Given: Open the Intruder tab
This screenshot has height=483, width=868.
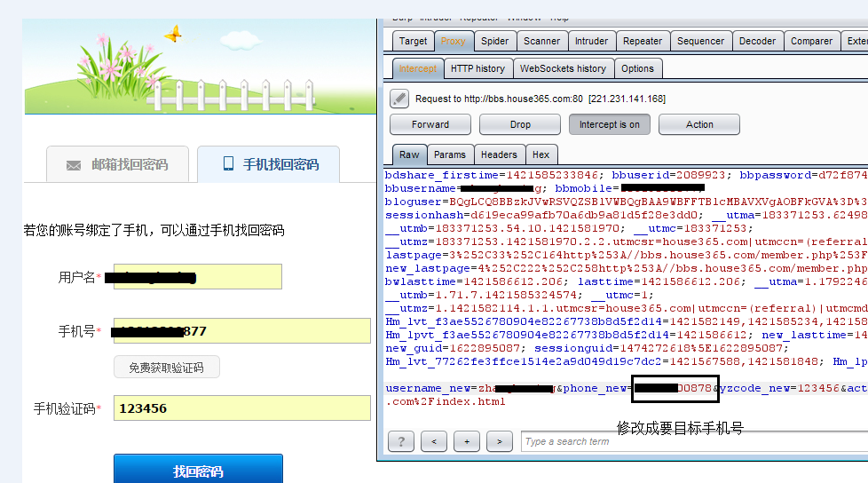Looking at the screenshot, I should pos(591,41).
